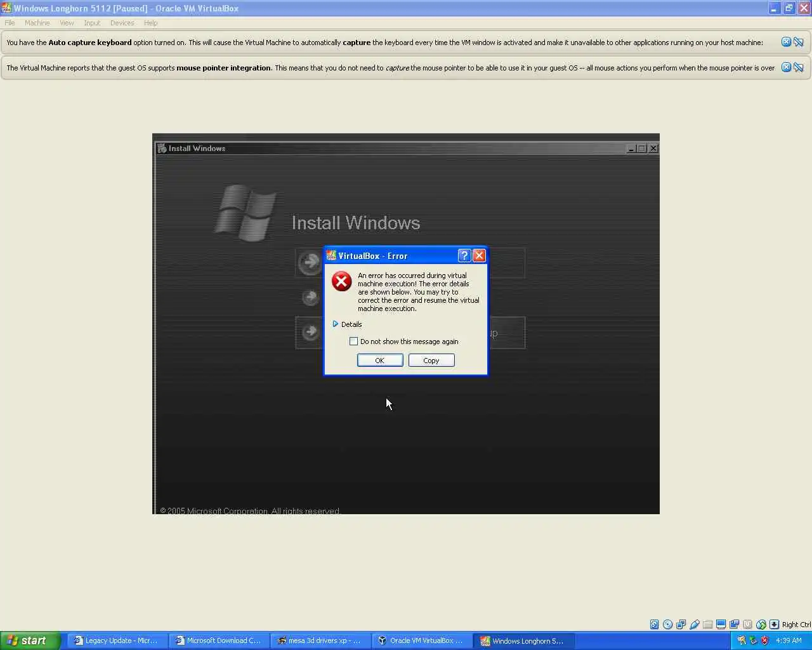Click the red error X icon in the dialog
This screenshot has height=650, width=812.
coord(341,281)
